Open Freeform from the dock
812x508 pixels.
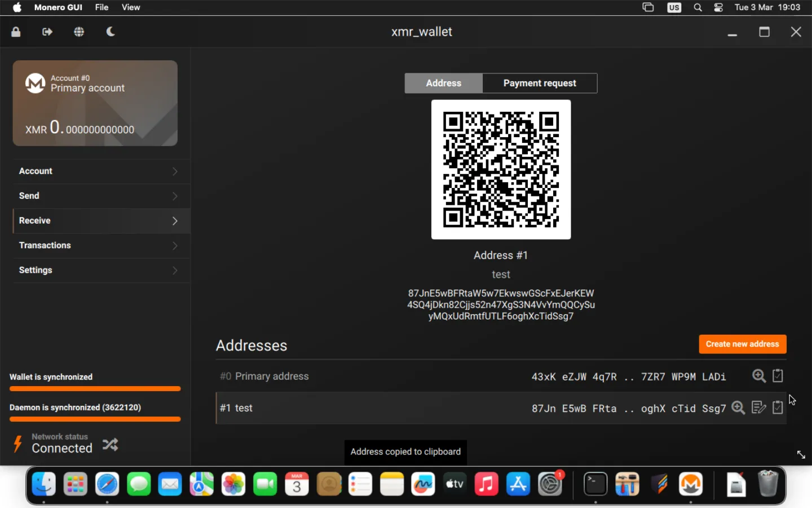point(423,484)
